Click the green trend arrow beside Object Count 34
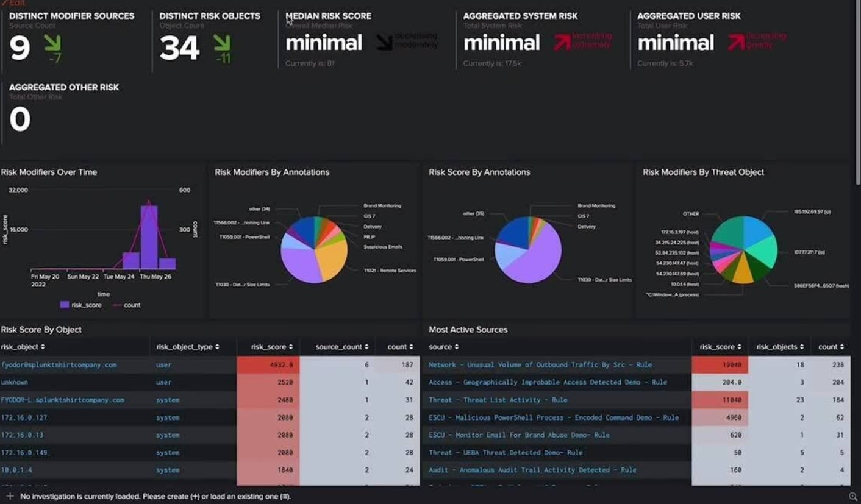The height and width of the screenshot is (504, 861). click(x=222, y=43)
